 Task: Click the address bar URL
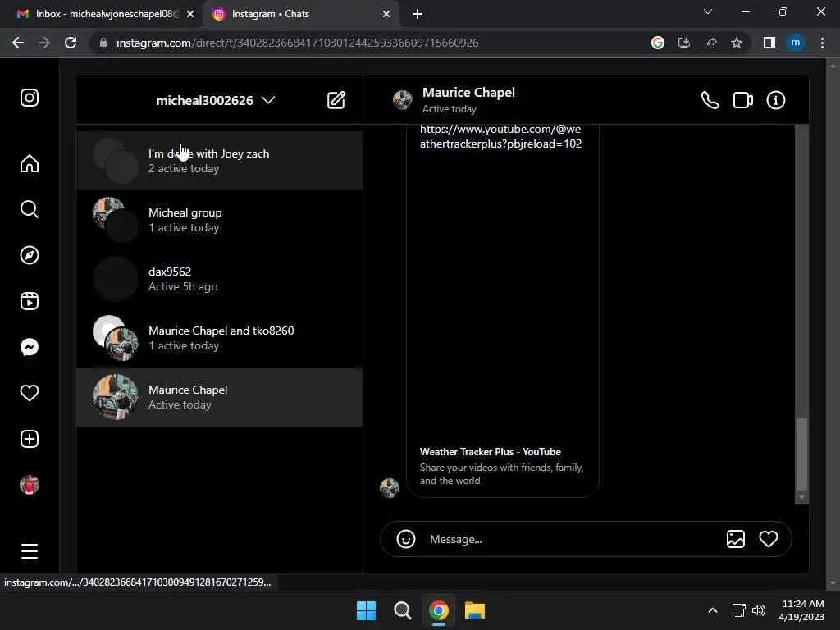[297, 43]
